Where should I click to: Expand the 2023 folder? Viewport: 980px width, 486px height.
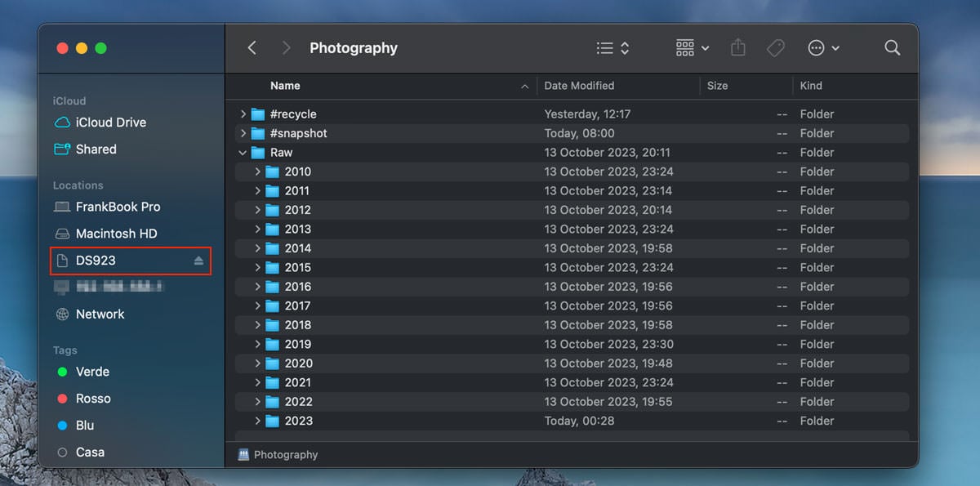point(257,421)
